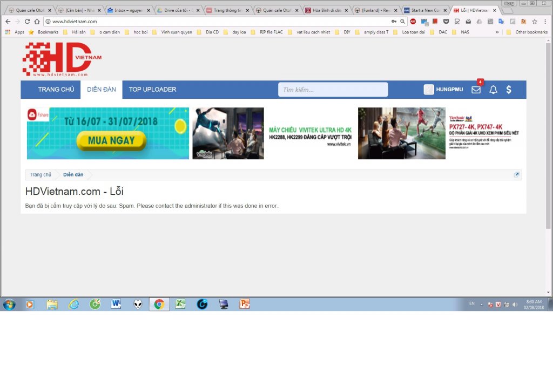Open the HUNGPMU account menu
This screenshot has height=392, width=553.
[443, 90]
